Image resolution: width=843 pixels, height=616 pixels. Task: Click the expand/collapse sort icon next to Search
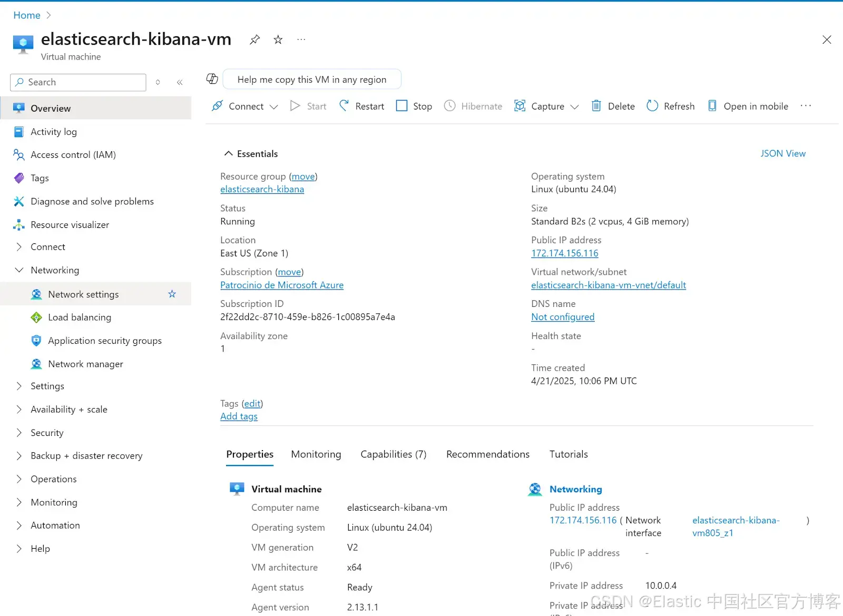(x=158, y=82)
